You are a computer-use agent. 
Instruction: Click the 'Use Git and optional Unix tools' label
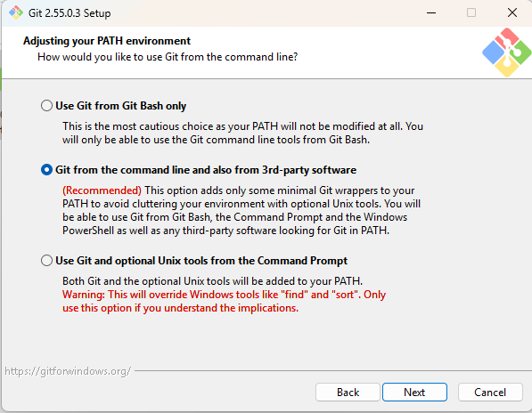coord(201,261)
